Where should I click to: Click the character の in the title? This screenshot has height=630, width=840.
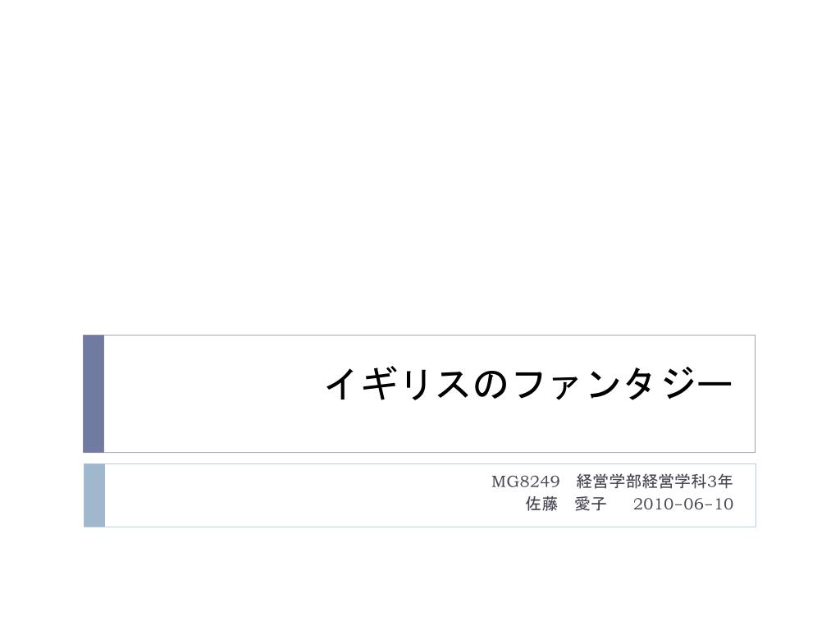click(491, 386)
